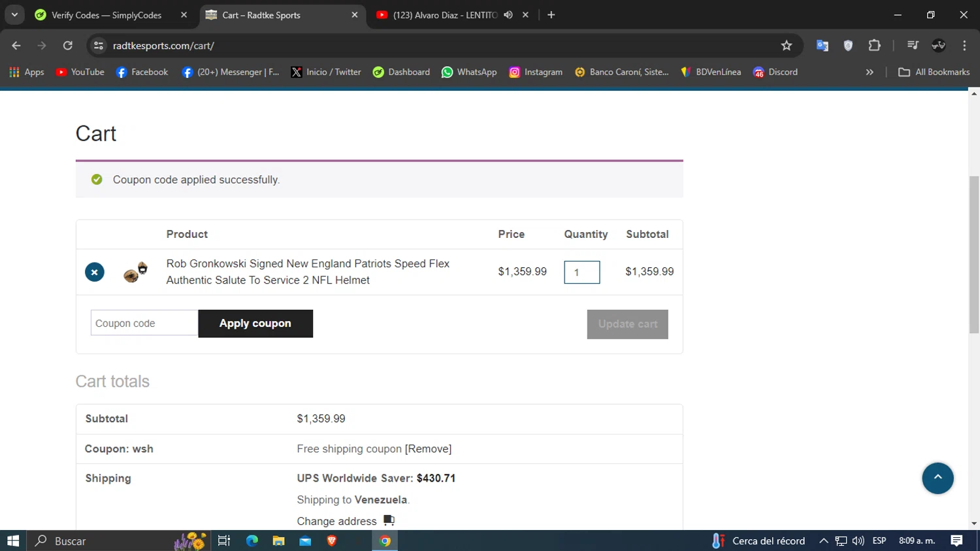Go forward in browser history

(x=42, y=45)
